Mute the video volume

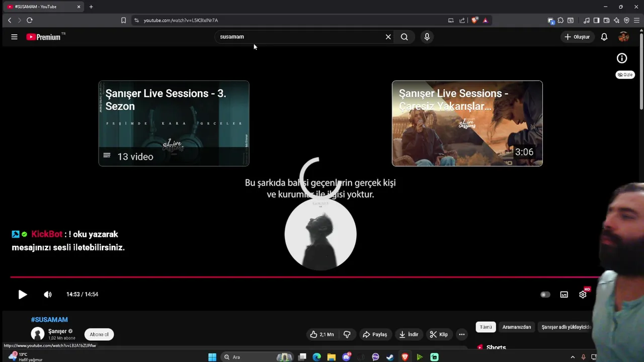tap(48, 295)
